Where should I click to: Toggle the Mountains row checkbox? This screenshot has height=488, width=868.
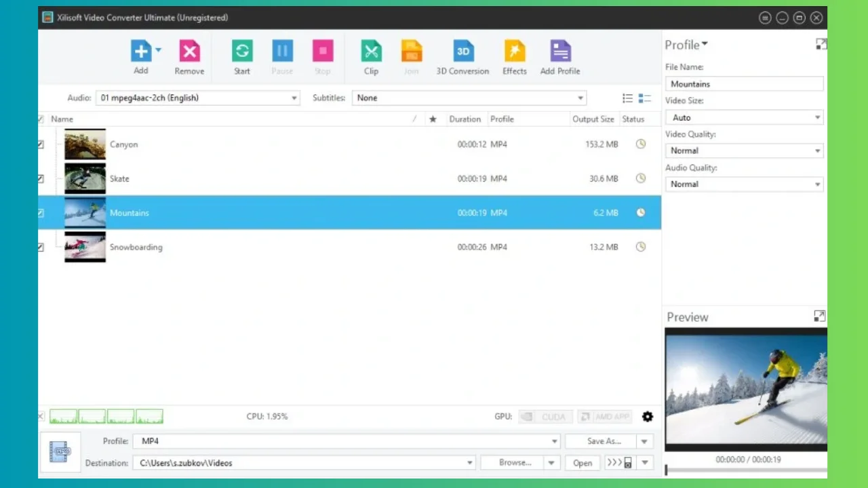pos(41,213)
